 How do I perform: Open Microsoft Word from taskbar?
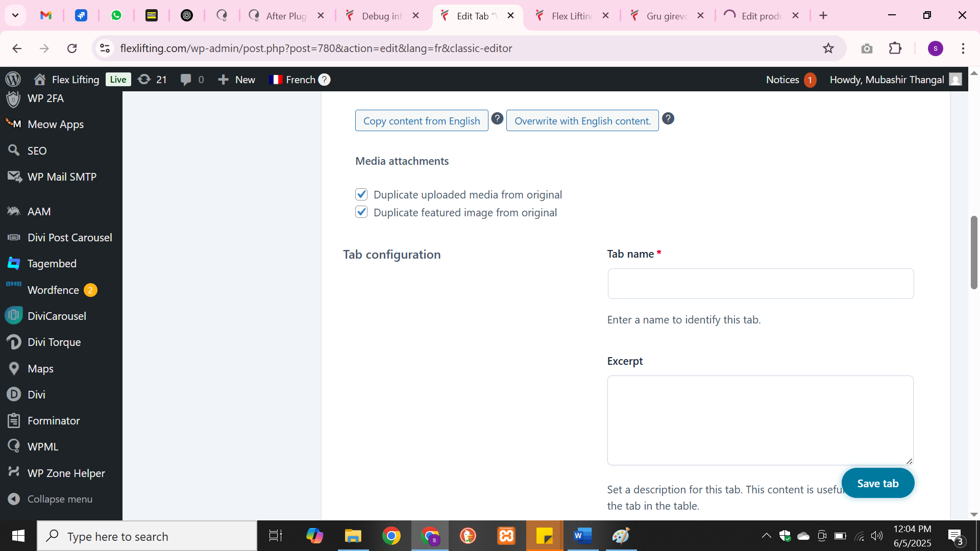point(582,536)
